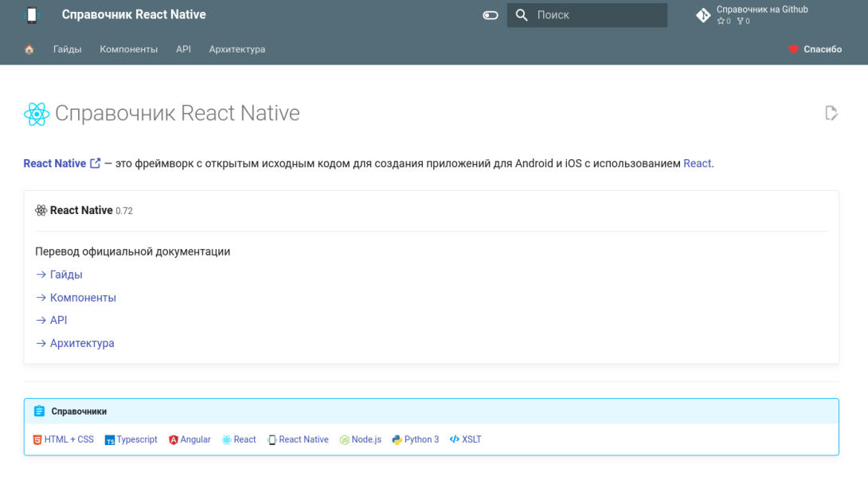Open the Компоненты link in the card
The width and height of the screenshot is (868, 480).
coord(83,298)
